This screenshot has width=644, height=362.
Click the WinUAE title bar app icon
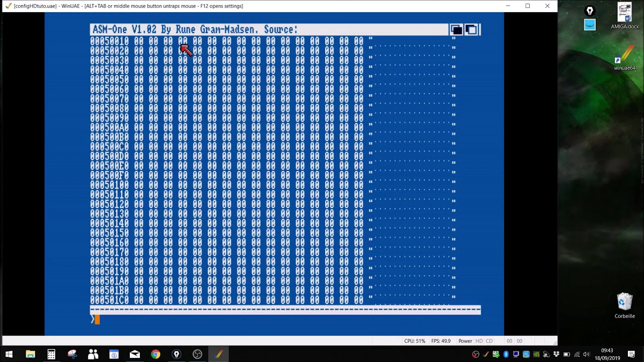click(8, 6)
